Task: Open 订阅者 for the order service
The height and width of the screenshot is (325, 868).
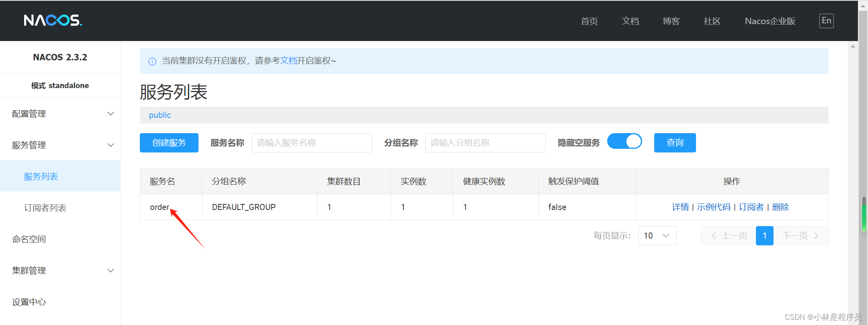Action: [x=751, y=207]
